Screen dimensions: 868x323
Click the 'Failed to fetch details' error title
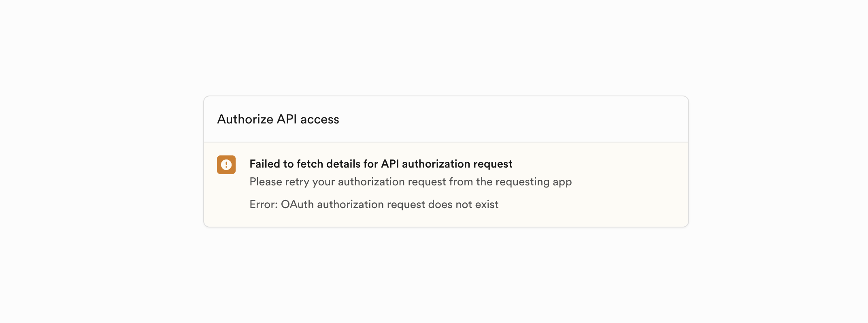pos(381,164)
